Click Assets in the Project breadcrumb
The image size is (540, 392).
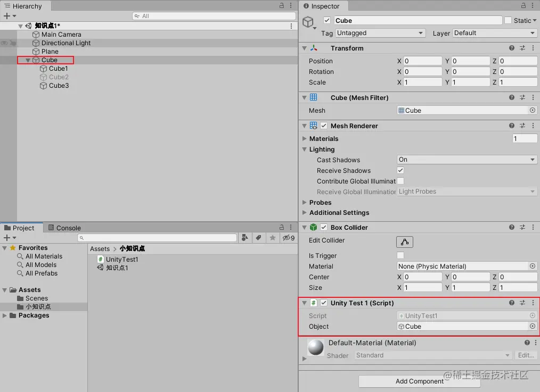100,248
